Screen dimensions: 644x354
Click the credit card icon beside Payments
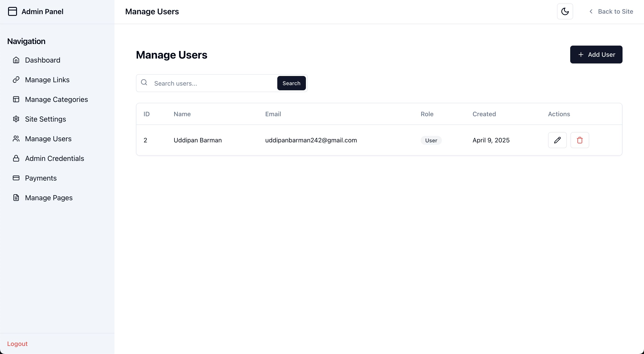(x=16, y=178)
